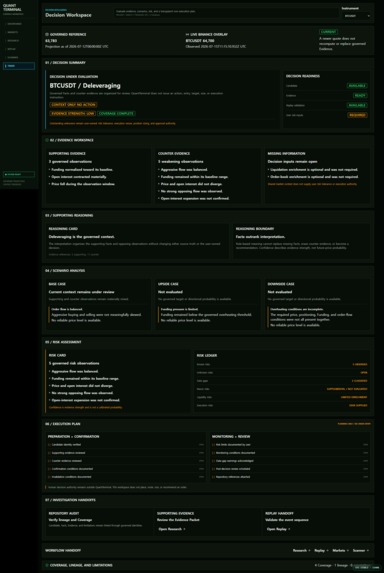Image resolution: width=384 pixels, height=573 pixels.
Task: Click Replay in Workflow Handoff
Action: [x=321, y=550]
